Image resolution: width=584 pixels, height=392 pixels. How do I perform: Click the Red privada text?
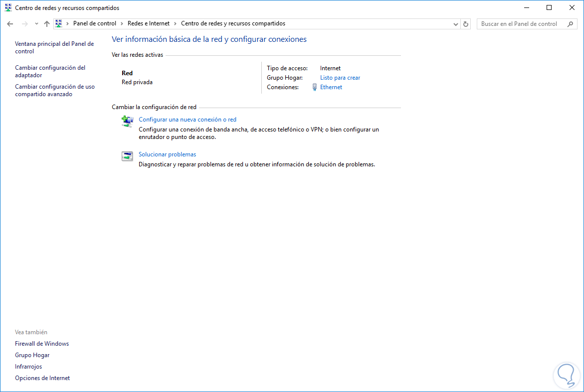137,82
